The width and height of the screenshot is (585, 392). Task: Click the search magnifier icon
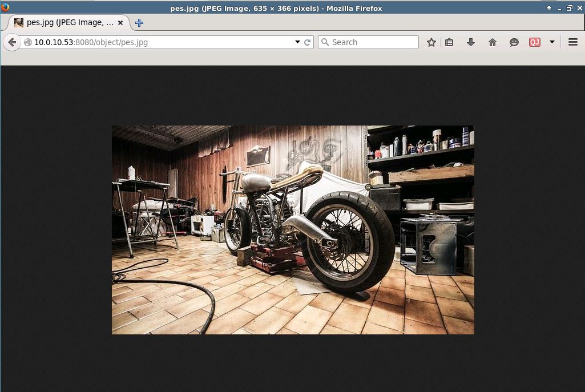coord(325,42)
